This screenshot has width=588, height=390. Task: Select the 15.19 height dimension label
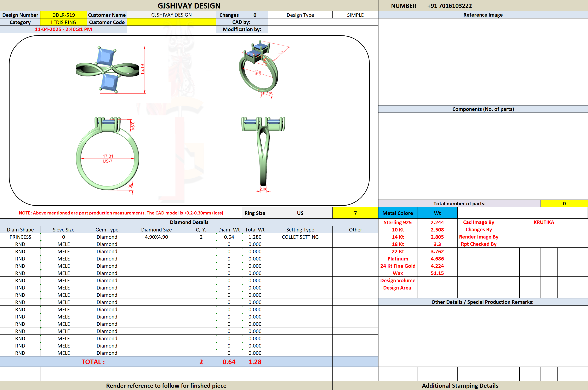(x=142, y=69)
